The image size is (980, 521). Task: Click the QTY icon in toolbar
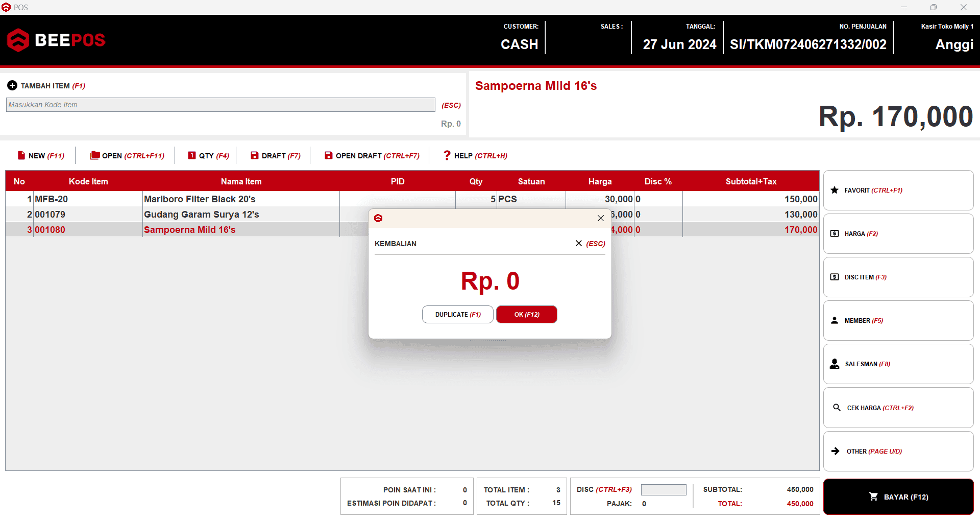click(x=192, y=155)
